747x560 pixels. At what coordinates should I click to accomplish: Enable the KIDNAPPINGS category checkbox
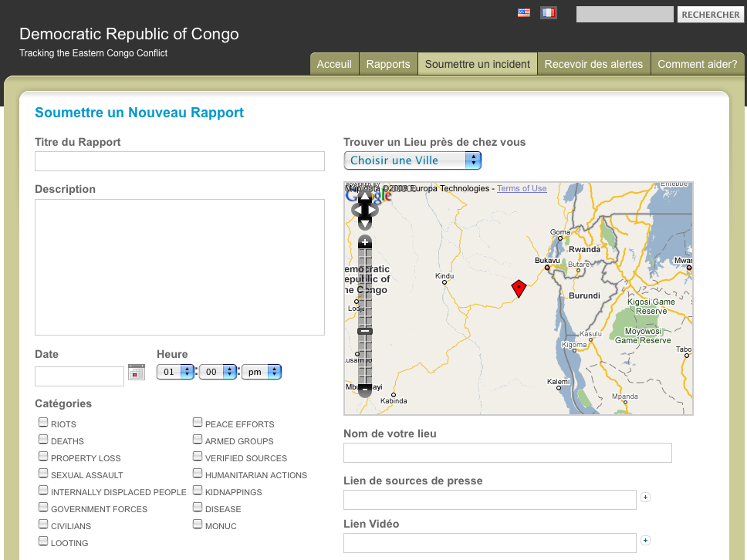(198, 491)
